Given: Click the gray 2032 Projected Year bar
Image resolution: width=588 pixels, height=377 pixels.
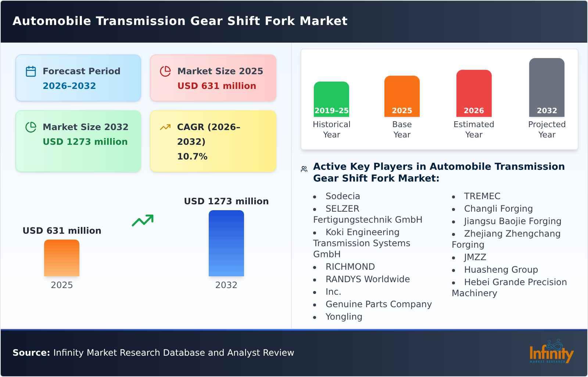Looking at the screenshot, I should tap(546, 88).
